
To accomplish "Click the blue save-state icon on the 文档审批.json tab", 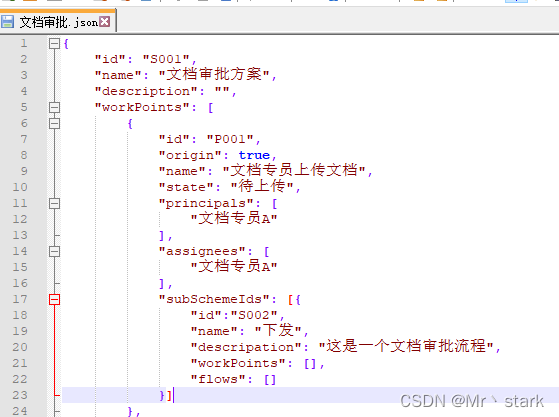I will click(x=7, y=22).
